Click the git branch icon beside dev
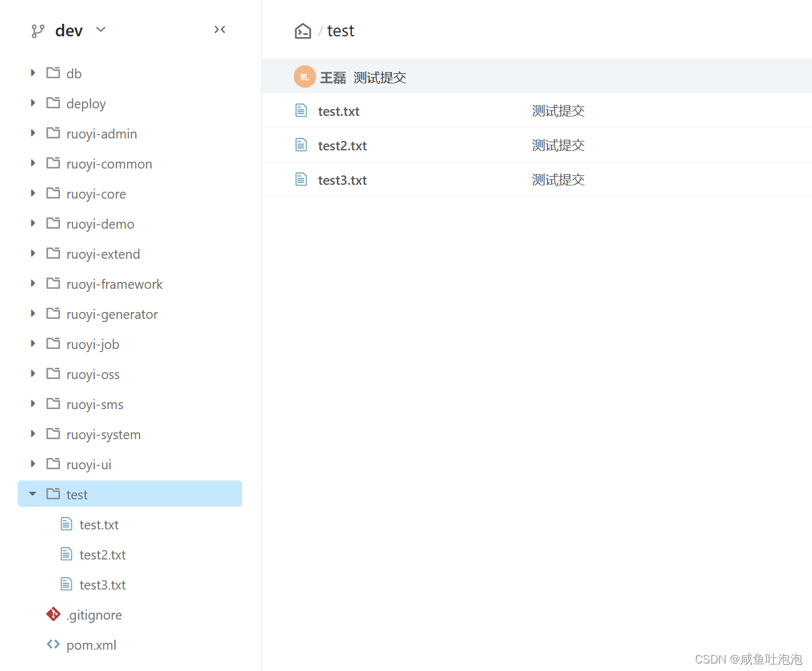 pos(38,31)
